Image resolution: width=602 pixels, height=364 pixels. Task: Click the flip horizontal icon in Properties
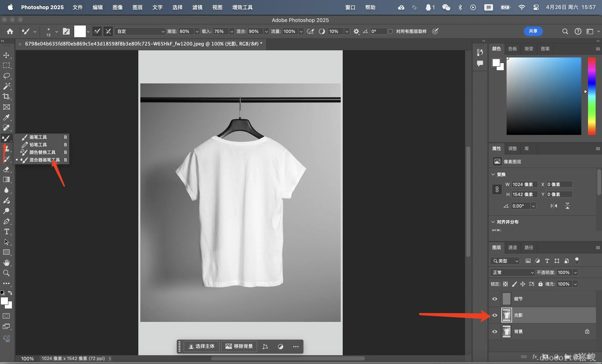click(x=554, y=206)
